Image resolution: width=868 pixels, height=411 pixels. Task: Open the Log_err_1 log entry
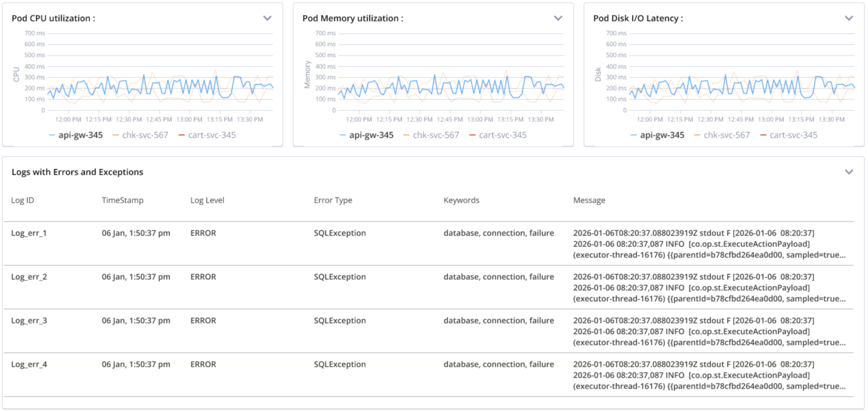coord(29,233)
